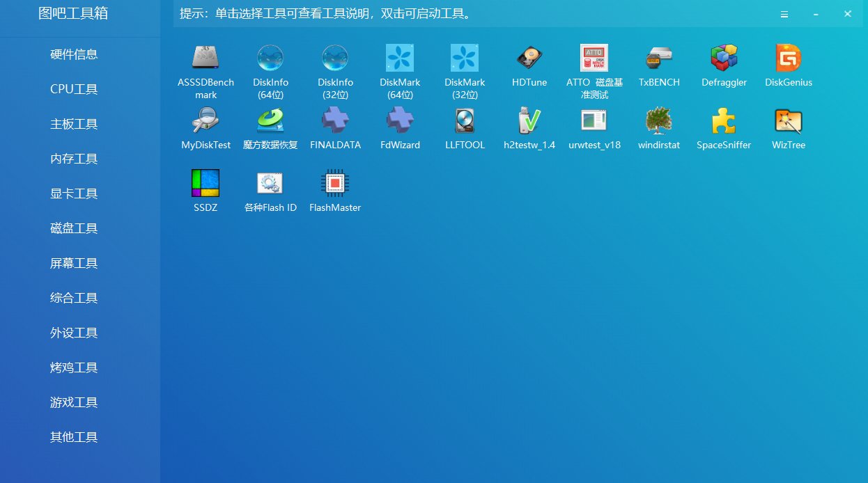Open the 外设工具 category

74,333
